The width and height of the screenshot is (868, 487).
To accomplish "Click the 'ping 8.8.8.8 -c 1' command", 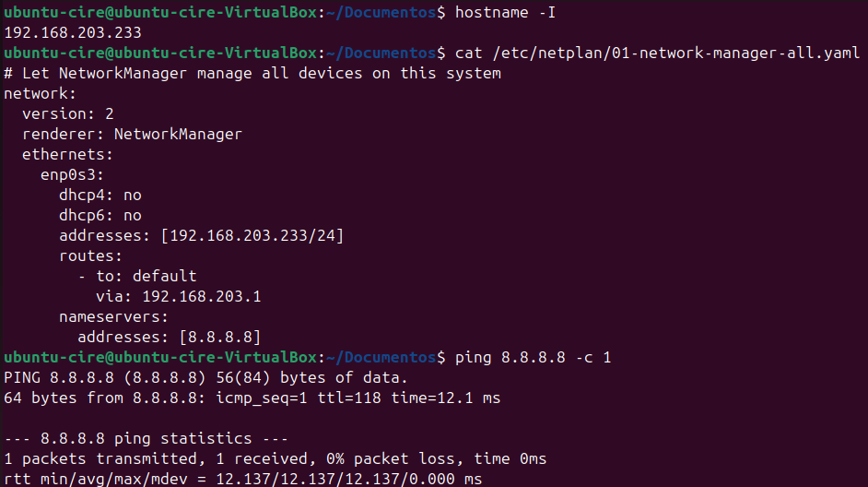I will point(533,357).
